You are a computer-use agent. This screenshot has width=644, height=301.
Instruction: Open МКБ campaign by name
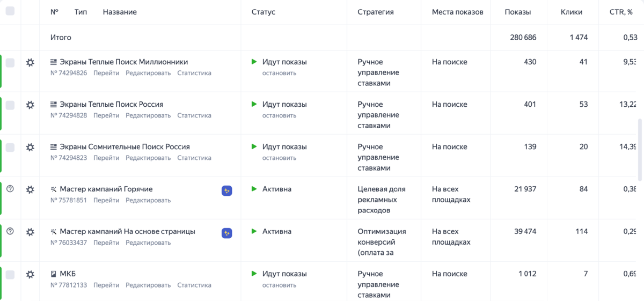(68, 274)
